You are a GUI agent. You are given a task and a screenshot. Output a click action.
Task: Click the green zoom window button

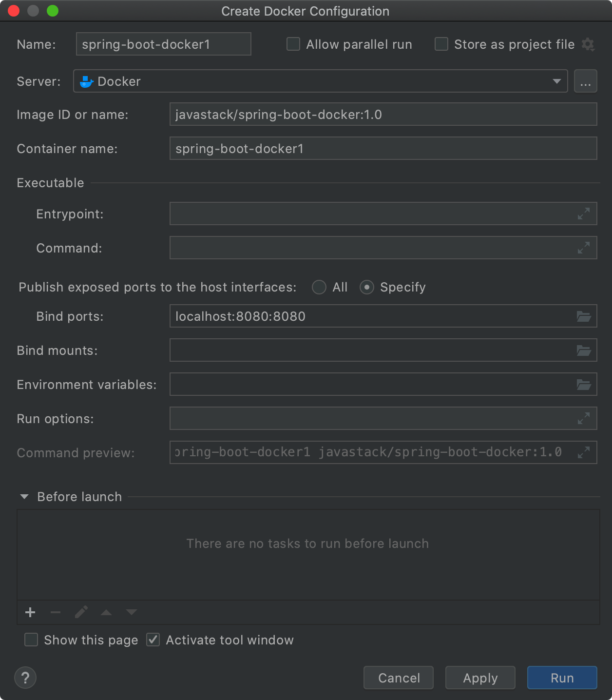[53, 11]
